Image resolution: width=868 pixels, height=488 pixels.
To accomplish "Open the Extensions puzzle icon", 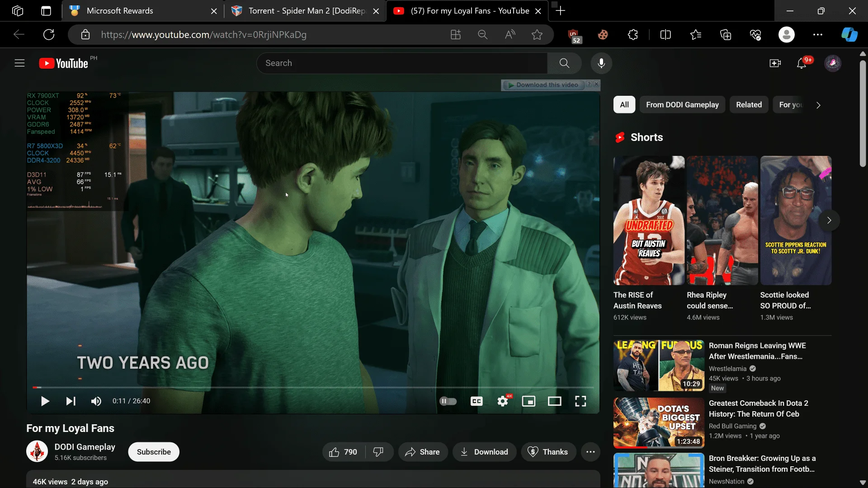I will pyautogui.click(x=633, y=35).
